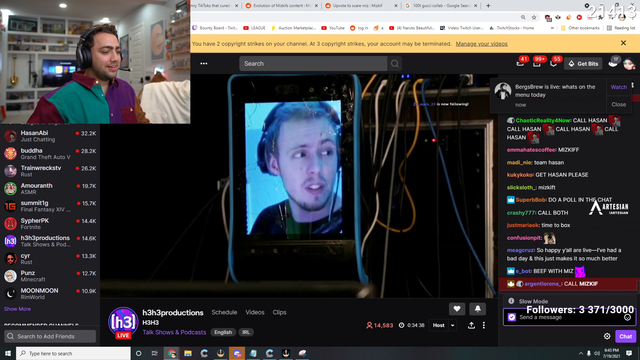This screenshot has width=640, height=360.
Task: Close the BergsBrew live notification
Action: [x=619, y=104]
